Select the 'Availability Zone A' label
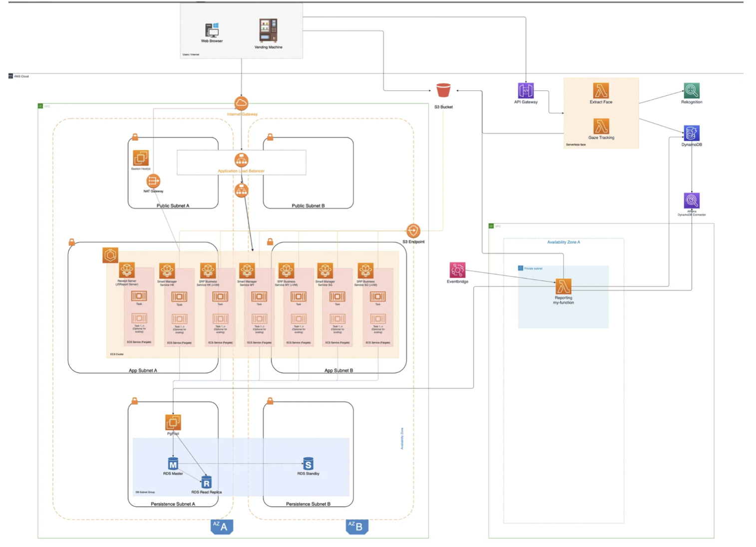The height and width of the screenshot is (547, 756). pos(564,242)
